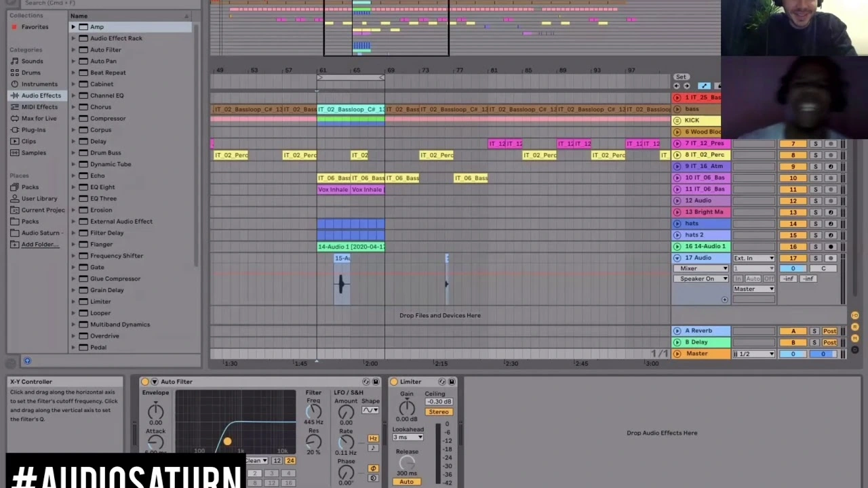Toggle the blue automation mode button
Viewport: 868px width, 488px height.
[x=704, y=86]
